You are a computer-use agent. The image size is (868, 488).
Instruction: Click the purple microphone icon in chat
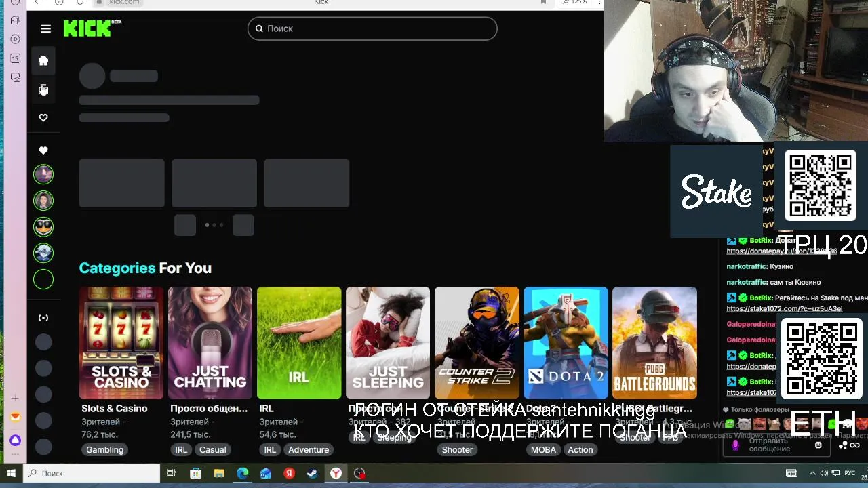tap(735, 445)
